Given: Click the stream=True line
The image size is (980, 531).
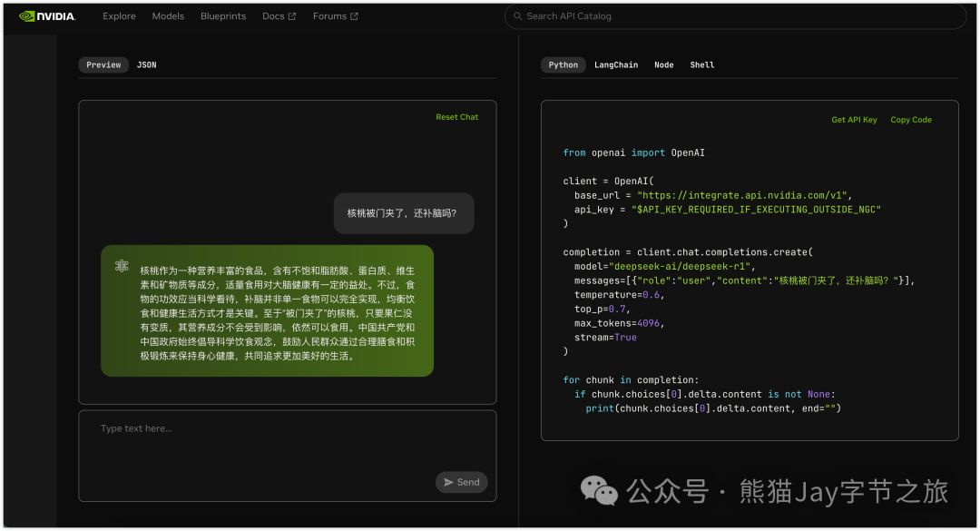Looking at the screenshot, I should 605,338.
